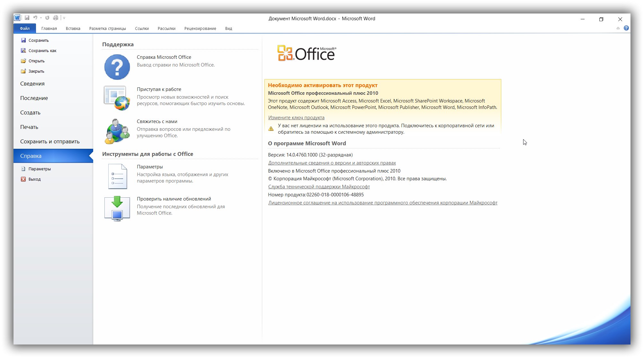Click the Проверить наличие обновлений download icon
Viewport: 644px width, 358px height.
(117, 209)
